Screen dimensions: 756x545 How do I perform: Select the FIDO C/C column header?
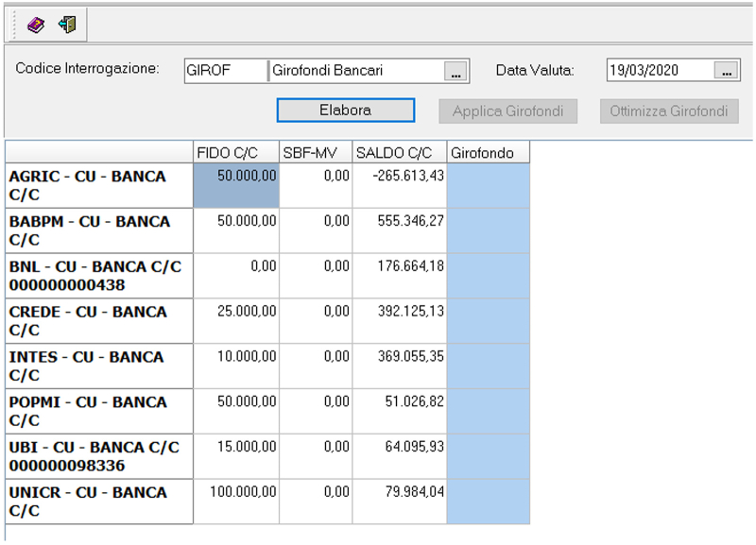point(236,152)
